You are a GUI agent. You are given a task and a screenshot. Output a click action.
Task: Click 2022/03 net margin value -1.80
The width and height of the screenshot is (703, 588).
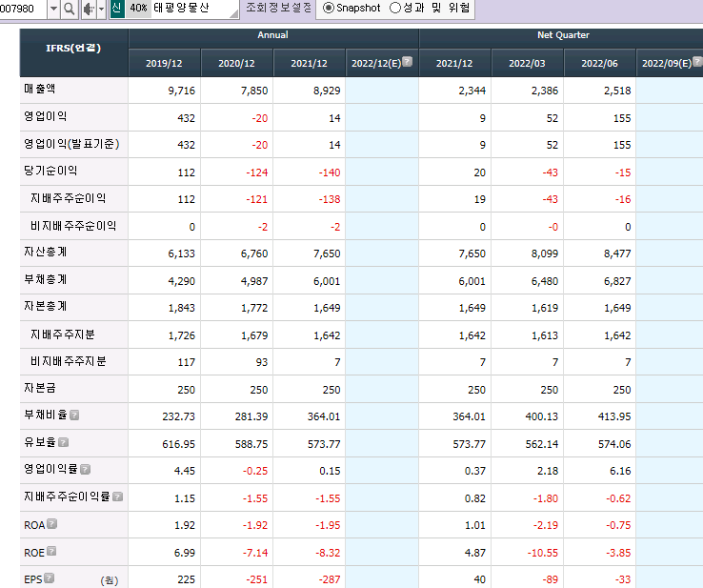click(546, 498)
